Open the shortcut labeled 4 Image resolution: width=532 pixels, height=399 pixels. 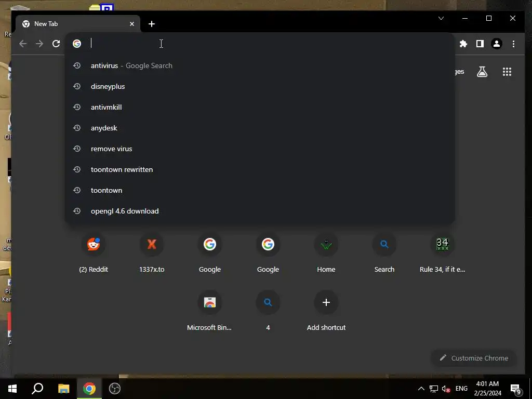(268, 311)
